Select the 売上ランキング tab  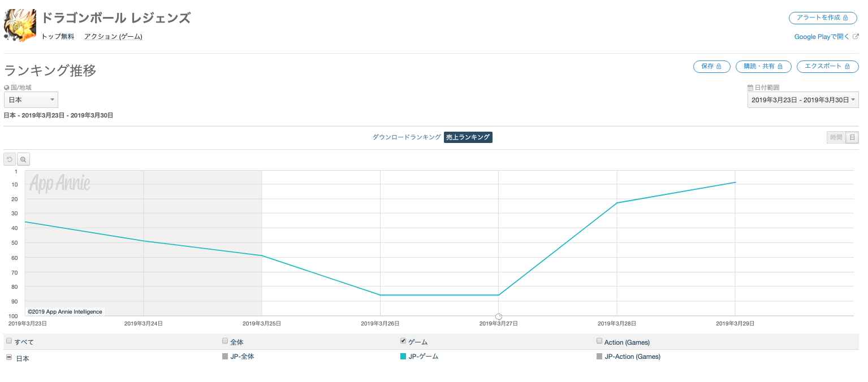pyautogui.click(x=468, y=137)
